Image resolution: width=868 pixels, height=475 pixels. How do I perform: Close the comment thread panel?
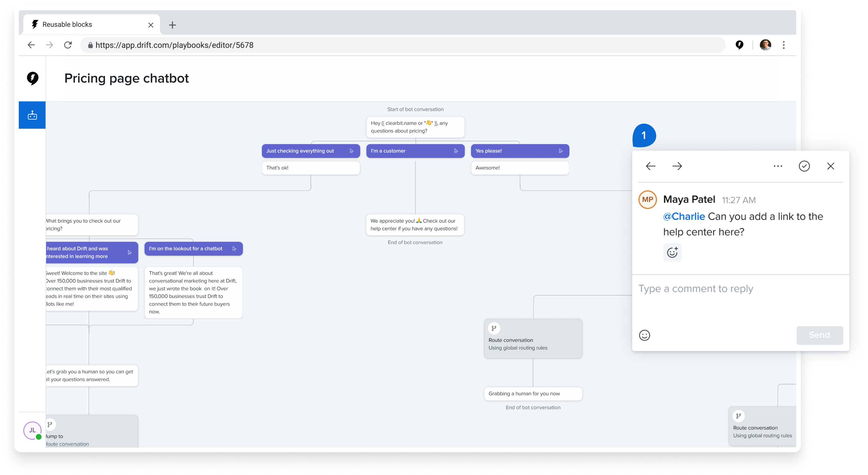tap(830, 166)
